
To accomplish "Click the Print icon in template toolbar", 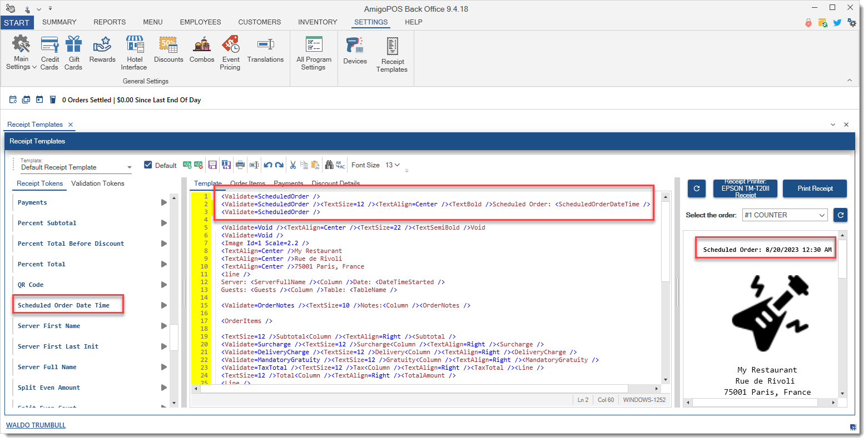I will point(240,165).
